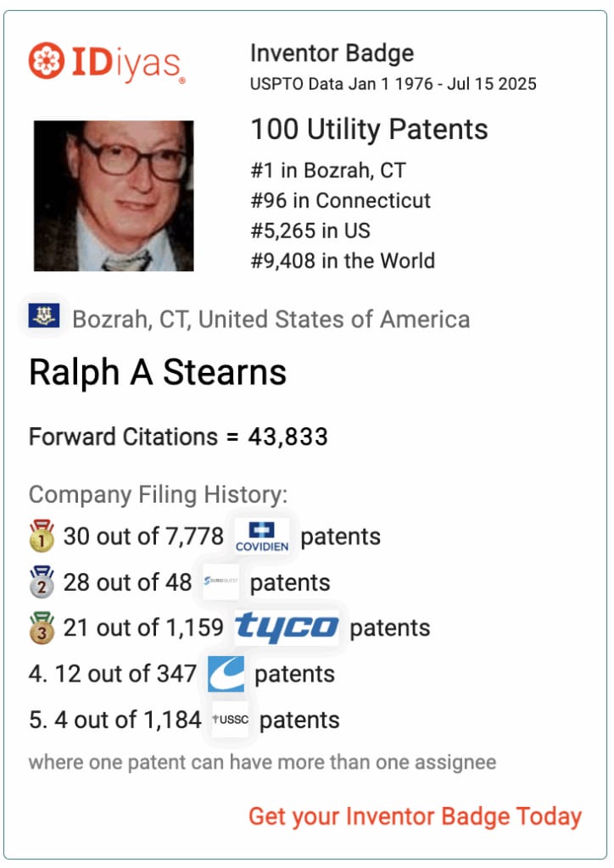The image size is (614, 868).
Task: Click the #9,408 in the World ranking
Action: pos(343,261)
